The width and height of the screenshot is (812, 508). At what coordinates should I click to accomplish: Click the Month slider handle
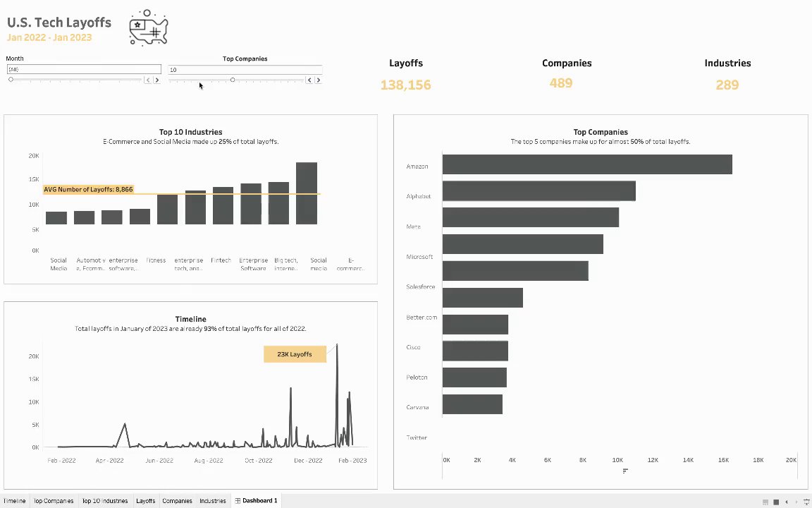coord(11,79)
